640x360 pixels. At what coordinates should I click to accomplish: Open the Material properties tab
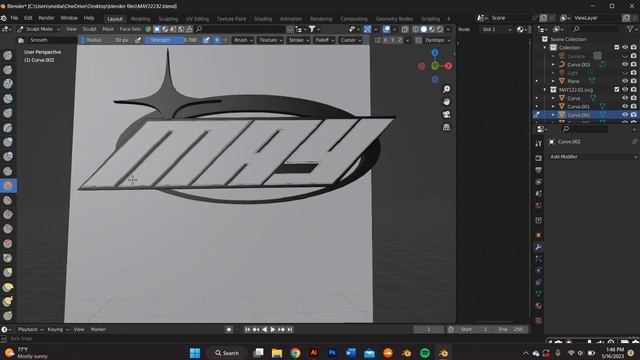[538, 306]
